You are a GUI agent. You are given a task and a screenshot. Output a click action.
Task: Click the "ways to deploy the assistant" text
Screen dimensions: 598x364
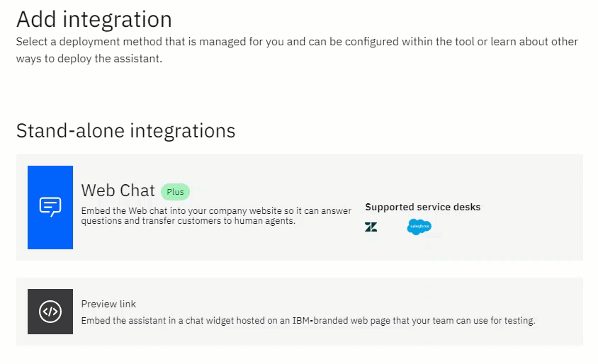(x=89, y=59)
